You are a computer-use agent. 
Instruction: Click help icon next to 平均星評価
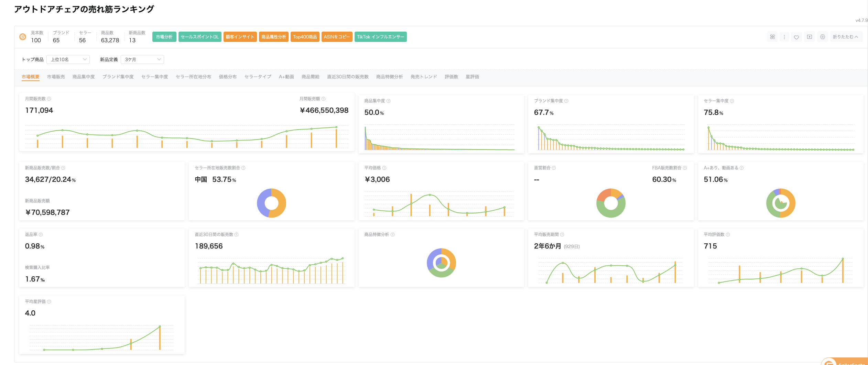pos(49,302)
